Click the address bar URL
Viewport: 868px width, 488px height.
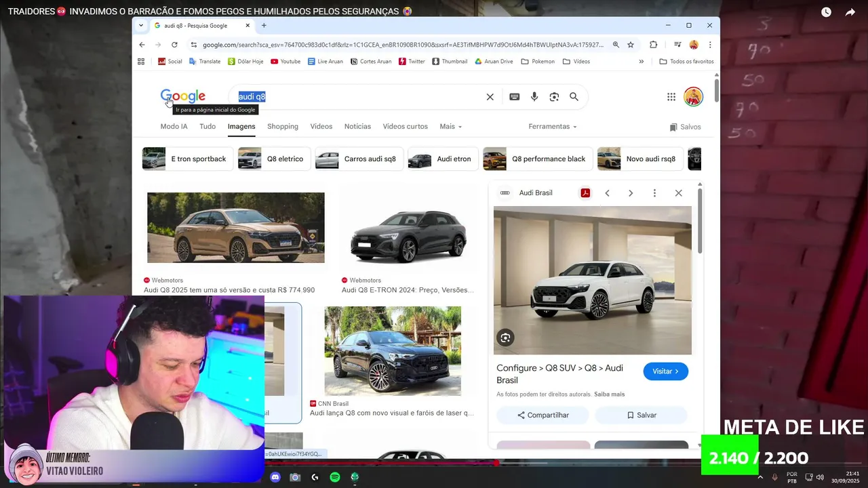[403, 45]
